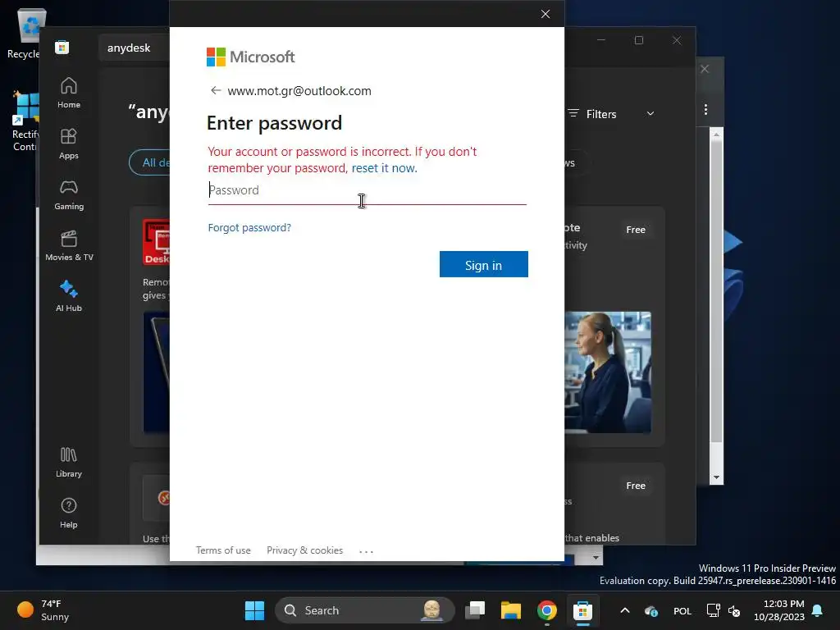Open AI Hub in Store sidebar
Screen dimensions: 840x630
coord(69,296)
